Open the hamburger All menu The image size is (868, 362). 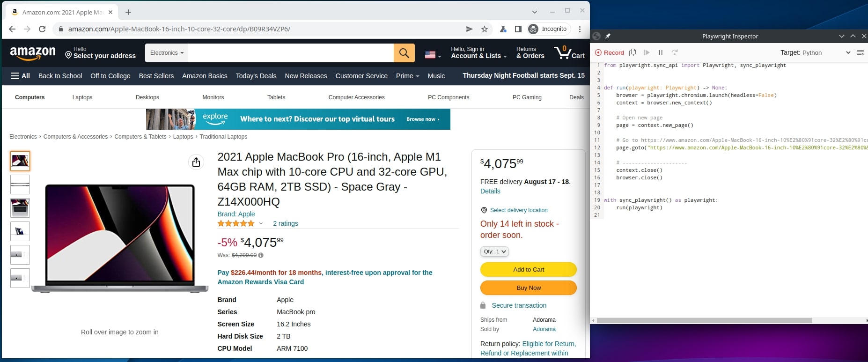21,76
